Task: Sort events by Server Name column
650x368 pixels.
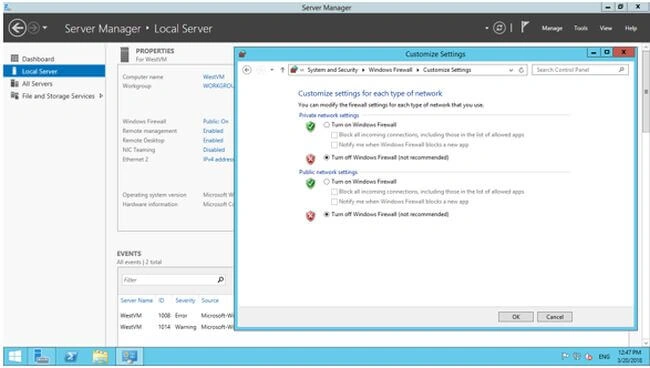Action: tap(136, 300)
